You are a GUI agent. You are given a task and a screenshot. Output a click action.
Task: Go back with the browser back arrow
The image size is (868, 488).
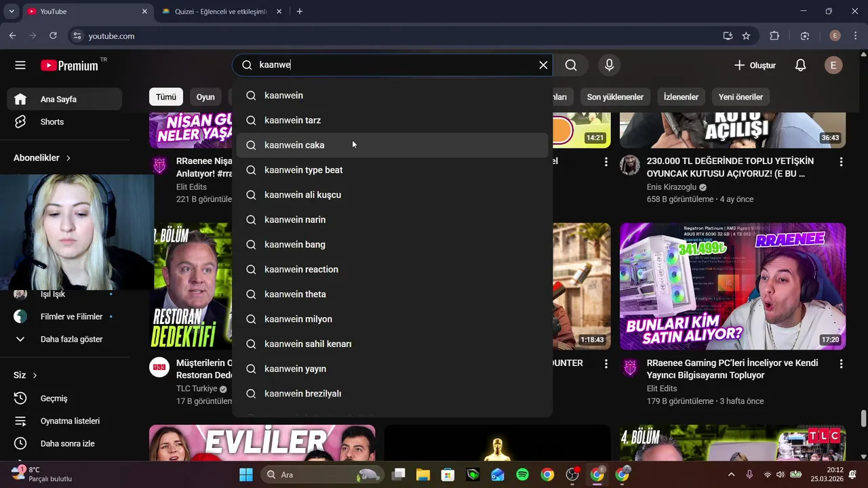coord(12,36)
